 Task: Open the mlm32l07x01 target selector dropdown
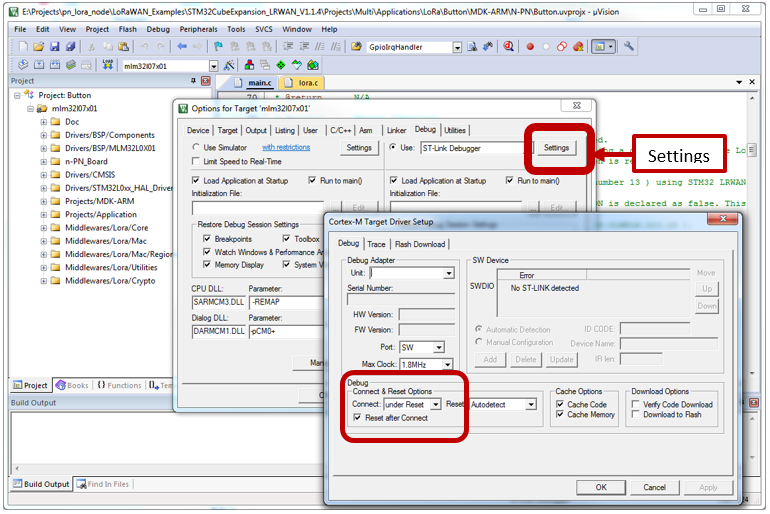click(x=214, y=66)
